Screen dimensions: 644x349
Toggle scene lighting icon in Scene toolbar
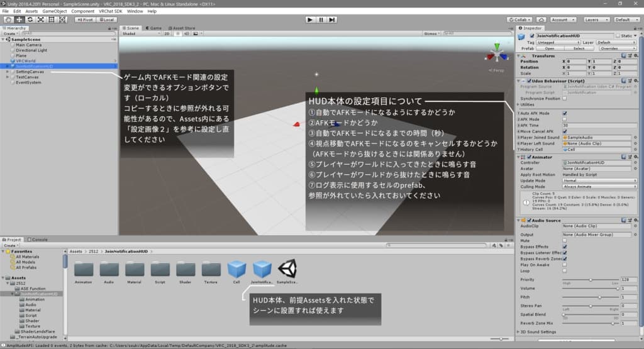(178, 34)
